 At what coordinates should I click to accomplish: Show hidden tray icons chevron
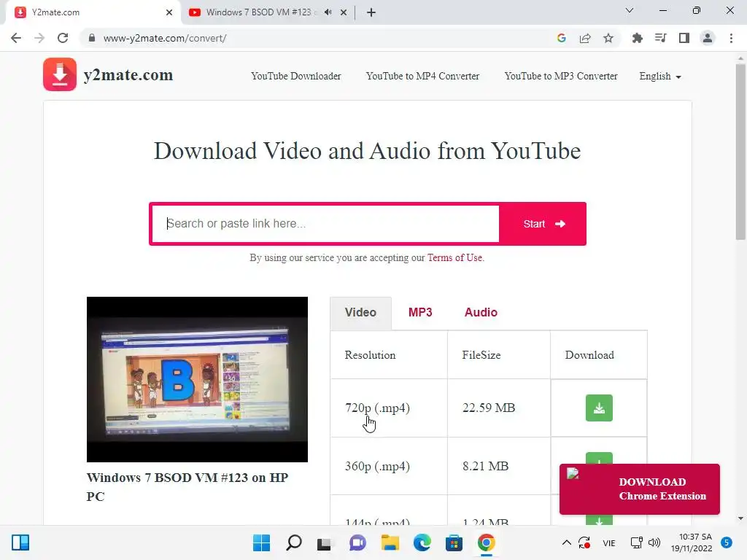click(566, 542)
